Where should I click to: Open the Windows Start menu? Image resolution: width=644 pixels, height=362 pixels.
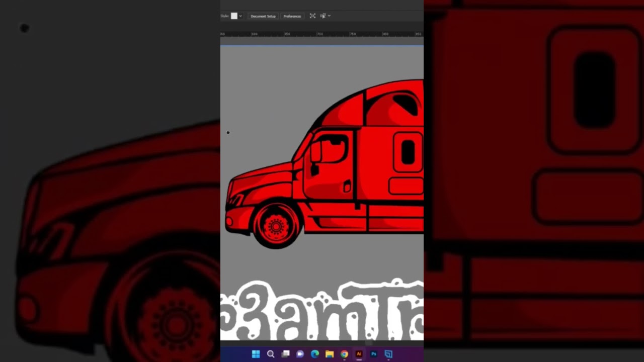coord(256,354)
